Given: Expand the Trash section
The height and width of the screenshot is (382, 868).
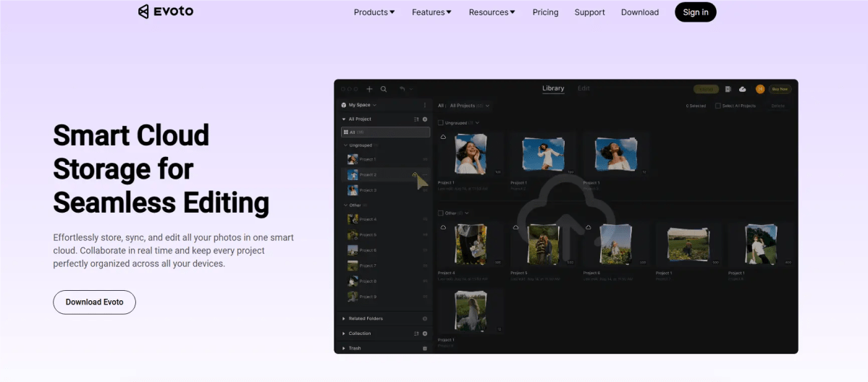Looking at the screenshot, I should (344, 348).
